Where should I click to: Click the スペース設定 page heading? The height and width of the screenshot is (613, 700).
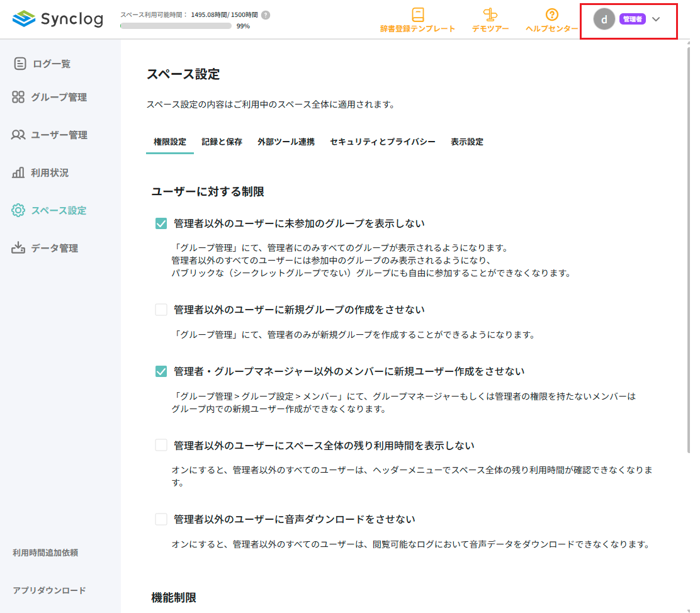click(183, 74)
